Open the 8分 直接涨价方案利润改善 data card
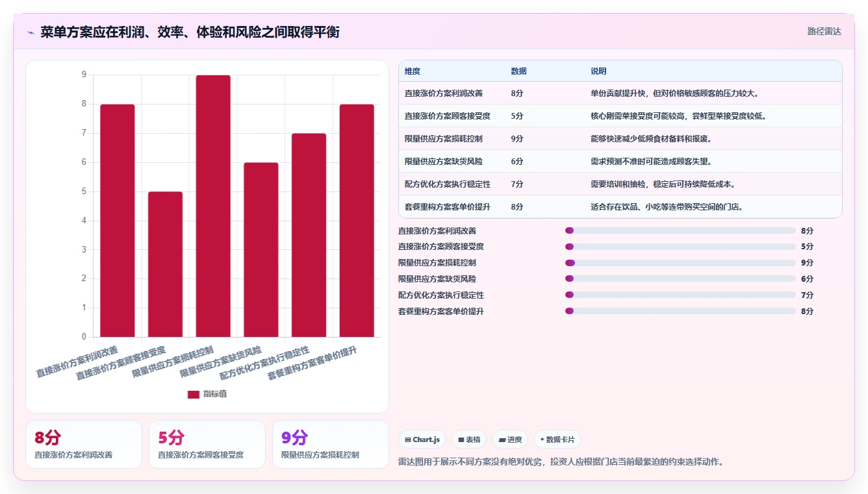Image resolution: width=868 pixels, height=494 pixels. point(84,444)
